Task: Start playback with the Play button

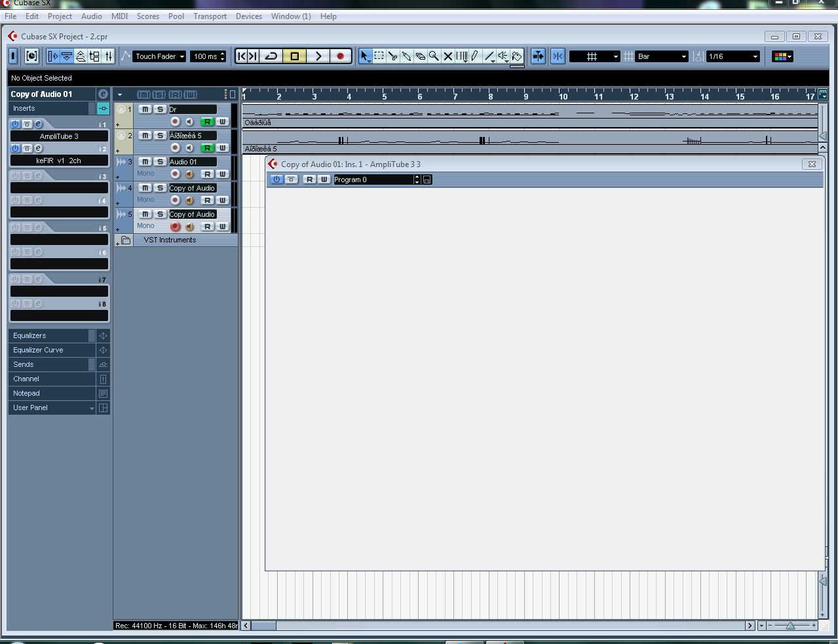Action: 318,56
